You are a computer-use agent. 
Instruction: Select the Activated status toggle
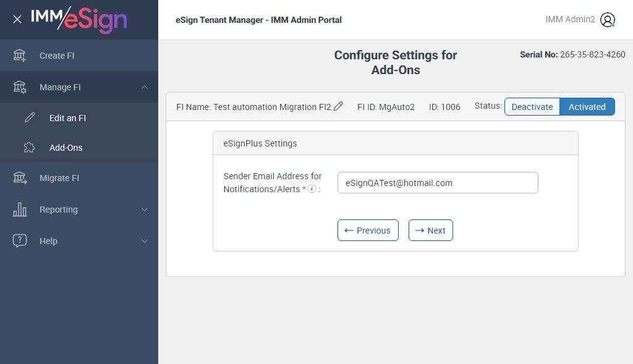click(587, 107)
